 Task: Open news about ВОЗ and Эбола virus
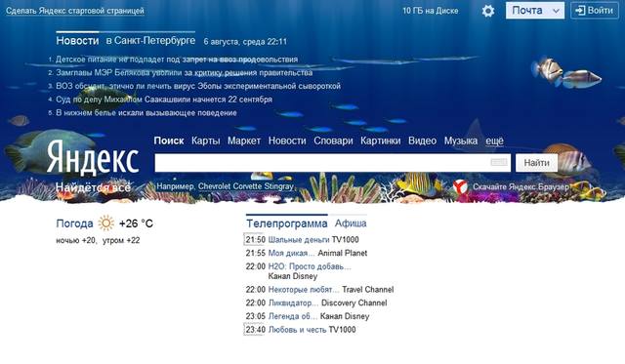pyautogui.click(x=198, y=86)
